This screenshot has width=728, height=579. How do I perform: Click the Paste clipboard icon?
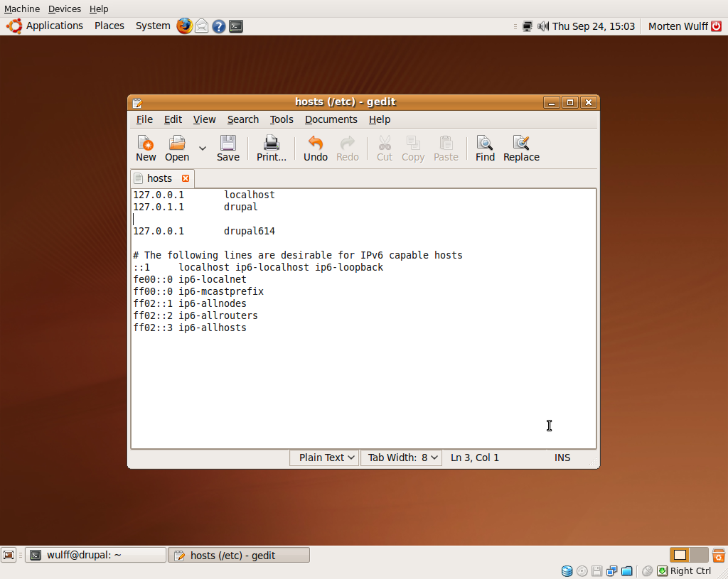click(x=446, y=148)
